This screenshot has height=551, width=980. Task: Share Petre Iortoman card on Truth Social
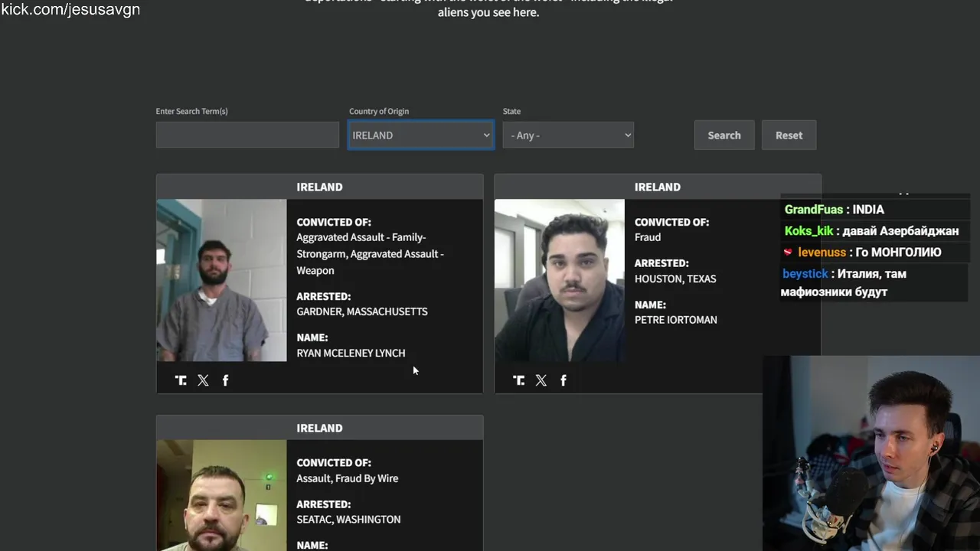(518, 380)
